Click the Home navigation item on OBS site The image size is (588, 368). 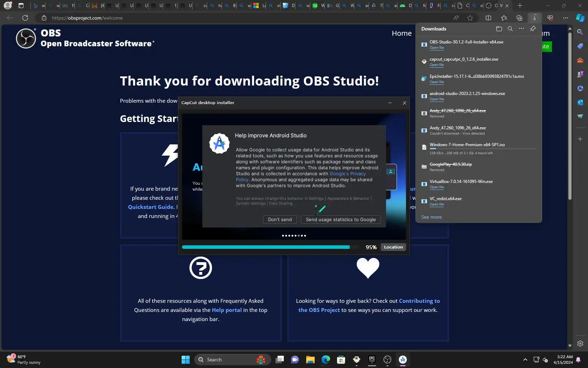point(401,33)
